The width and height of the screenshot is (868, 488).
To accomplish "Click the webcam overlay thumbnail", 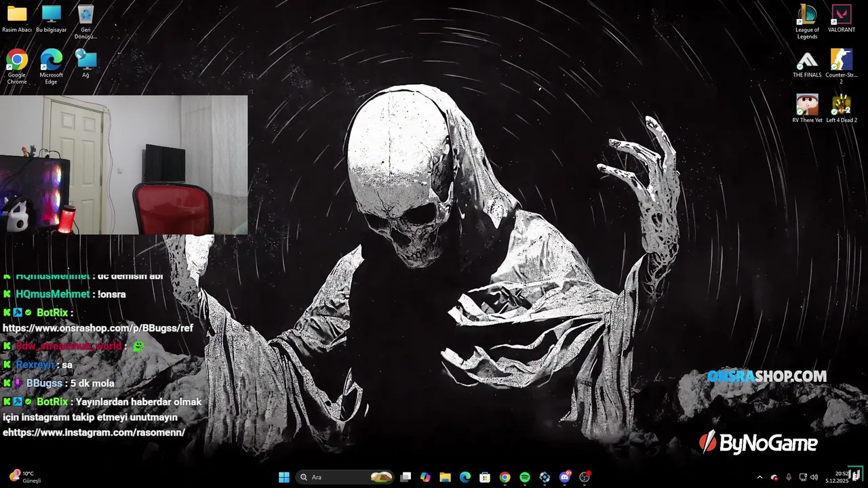I will 123,165.
